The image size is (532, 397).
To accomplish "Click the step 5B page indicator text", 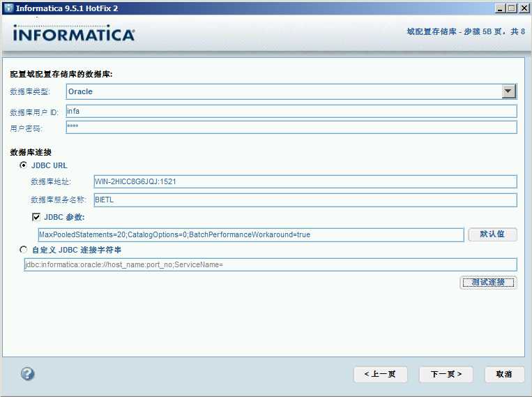I will tap(466, 31).
